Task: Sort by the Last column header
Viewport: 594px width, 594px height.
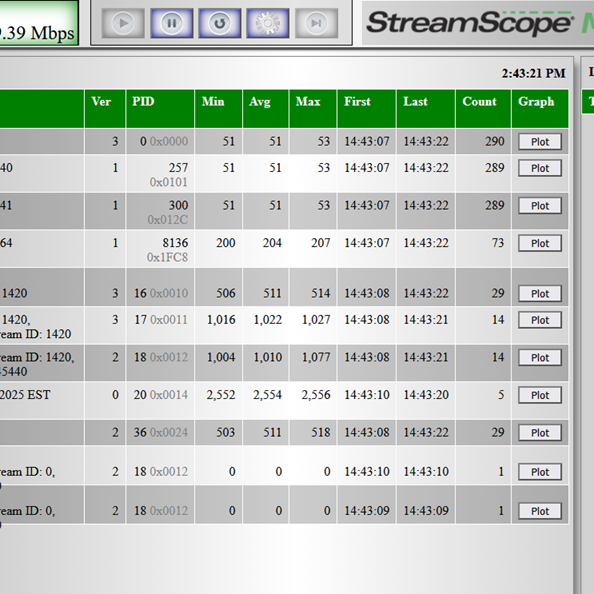Action: tap(426, 109)
